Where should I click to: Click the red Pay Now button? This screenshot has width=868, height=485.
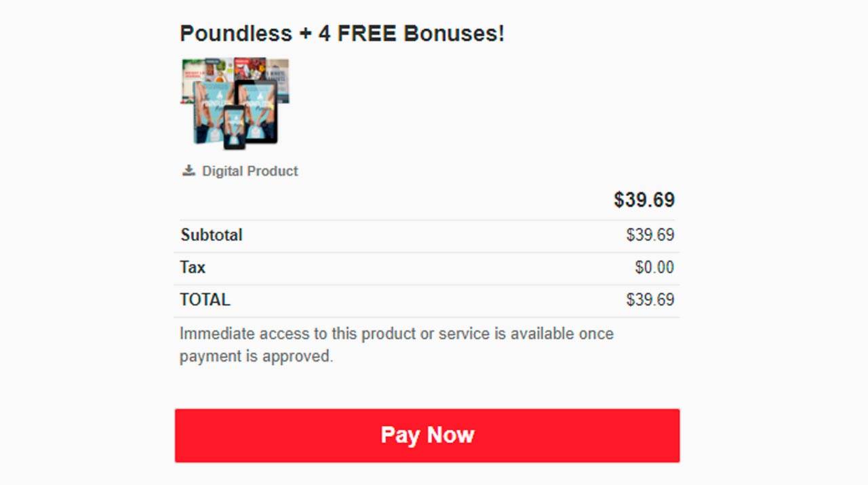coord(427,435)
